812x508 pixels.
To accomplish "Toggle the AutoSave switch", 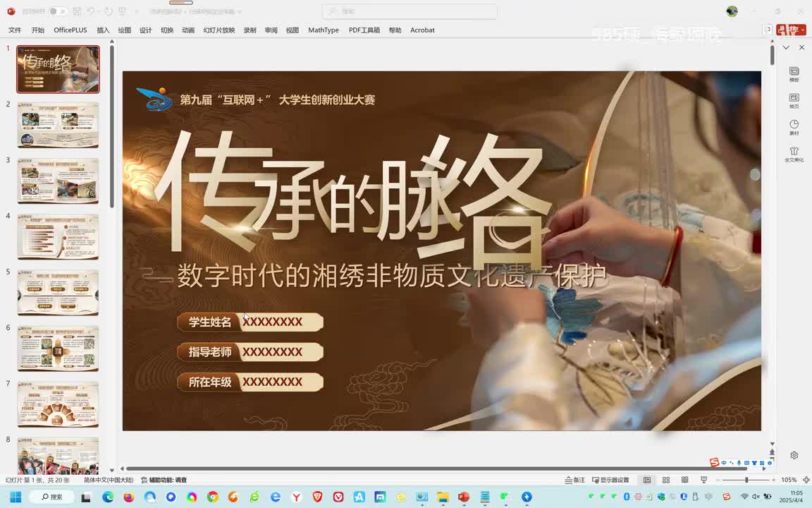I will tap(58, 11).
